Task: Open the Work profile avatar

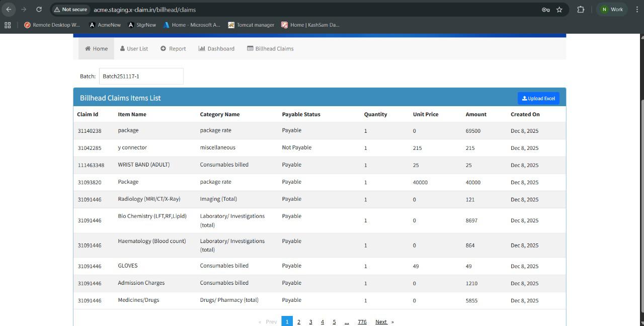Action: (612, 10)
